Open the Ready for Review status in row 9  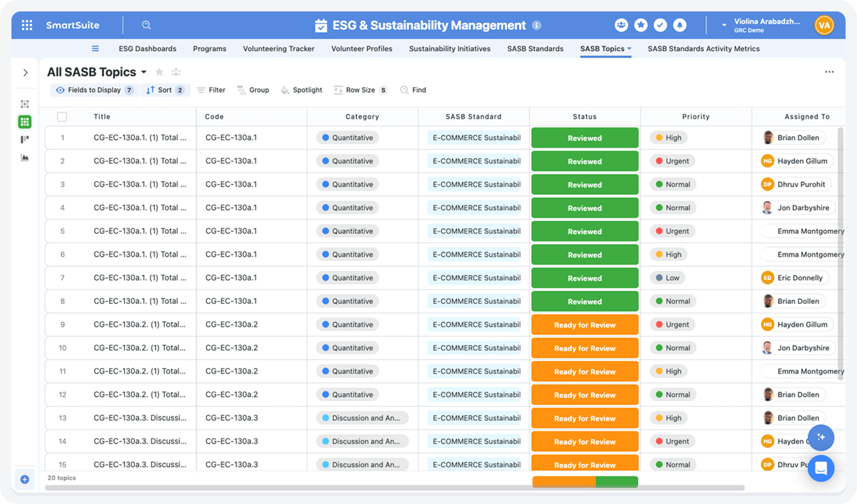(x=584, y=325)
